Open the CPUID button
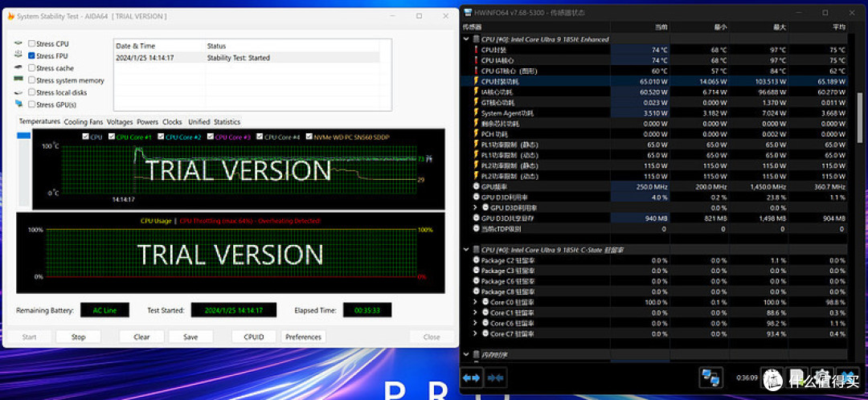This screenshot has width=868, height=400. (x=253, y=337)
